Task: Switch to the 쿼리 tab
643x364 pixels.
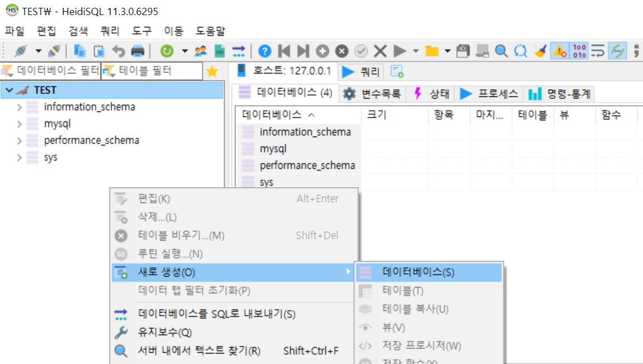Action: (x=361, y=72)
